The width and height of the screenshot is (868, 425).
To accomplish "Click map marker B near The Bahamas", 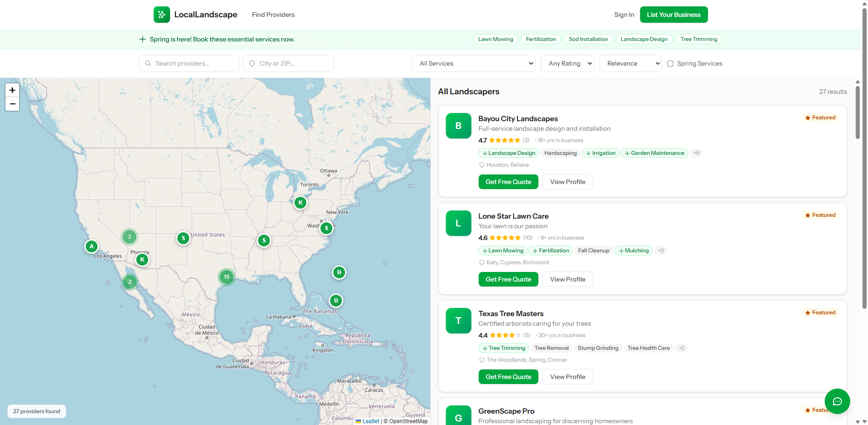I will point(336,301).
